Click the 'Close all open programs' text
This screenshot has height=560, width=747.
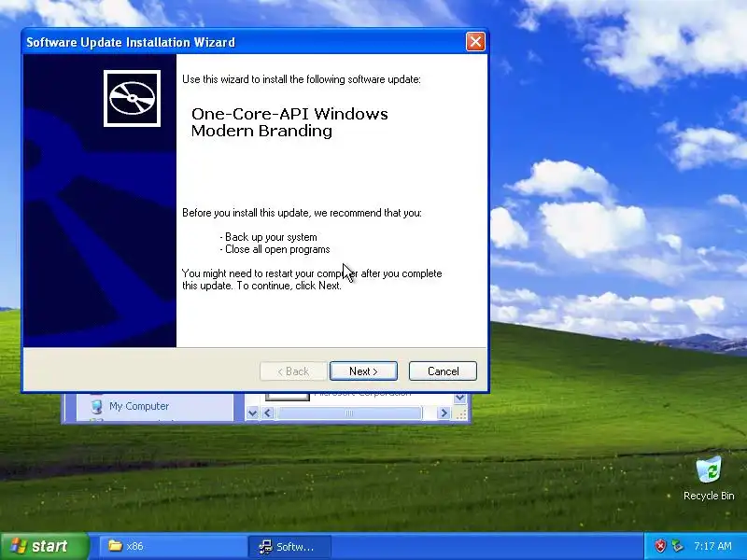(x=277, y=249)
